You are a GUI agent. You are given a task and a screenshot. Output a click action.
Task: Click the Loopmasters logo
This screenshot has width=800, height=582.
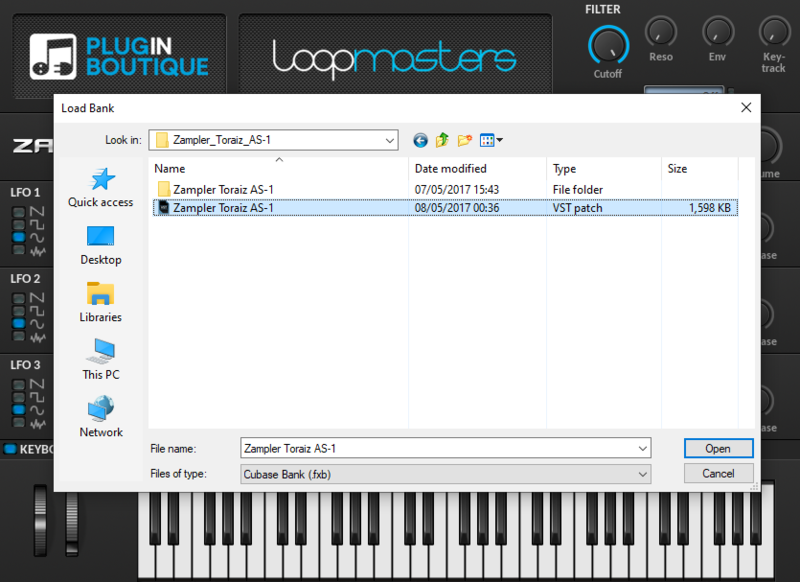pyautogui.click(x=394, y=59)
